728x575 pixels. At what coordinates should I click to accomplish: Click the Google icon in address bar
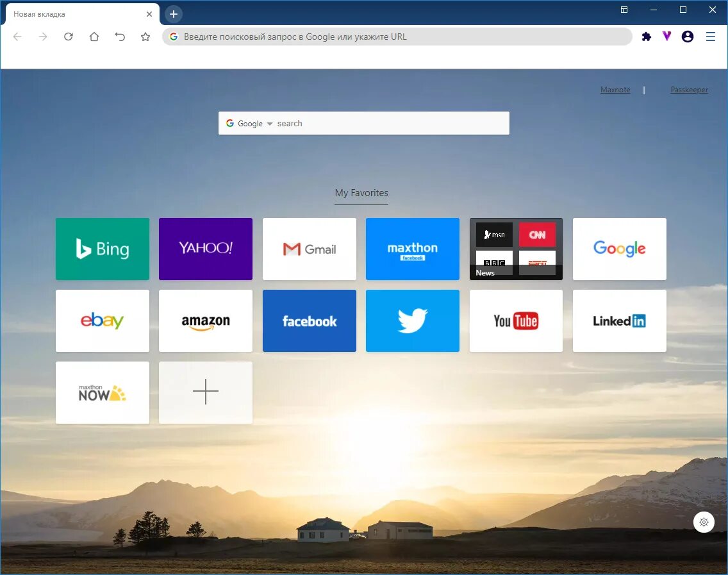coord(174,37)
